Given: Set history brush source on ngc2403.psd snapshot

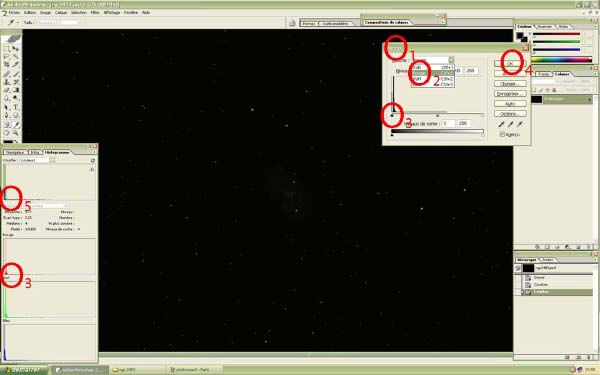Looking at the screenshot, I should (518, 269).
